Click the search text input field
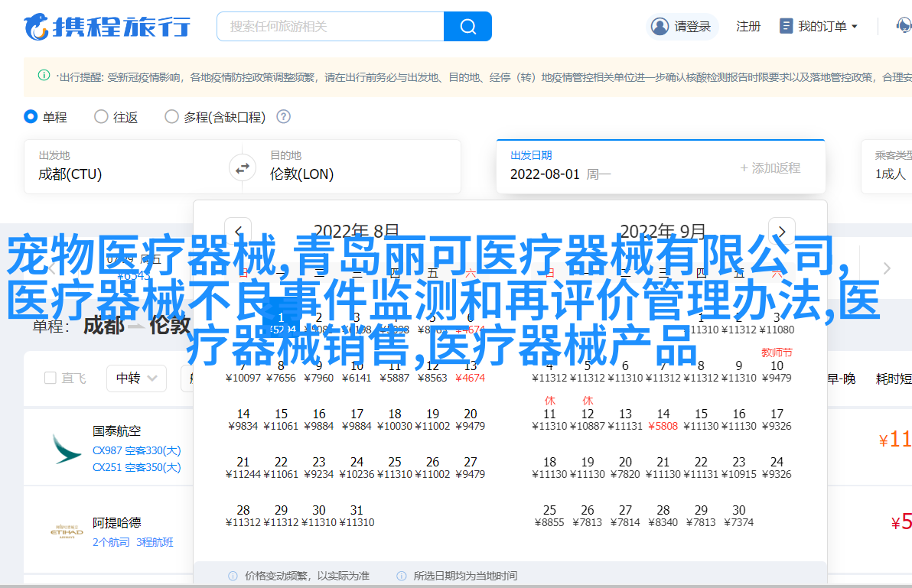The image size is (912, 588). coord(331,27)
